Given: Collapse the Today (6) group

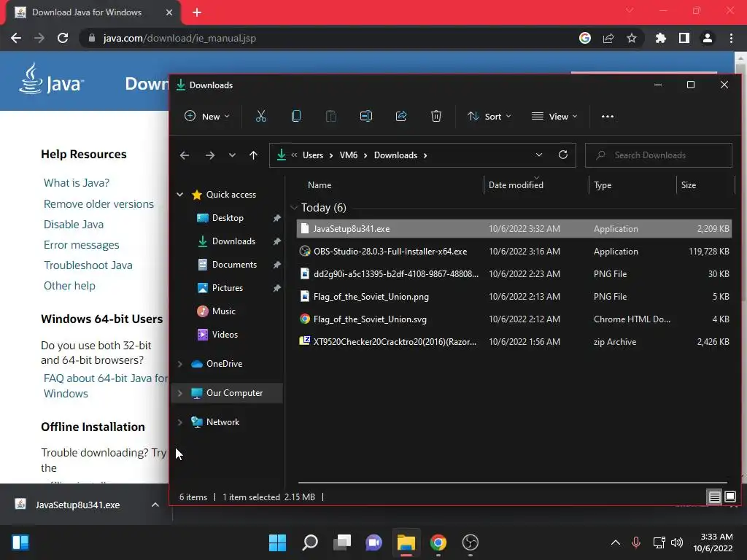Looking at the screenshot, I should click(x=294, y=208).
